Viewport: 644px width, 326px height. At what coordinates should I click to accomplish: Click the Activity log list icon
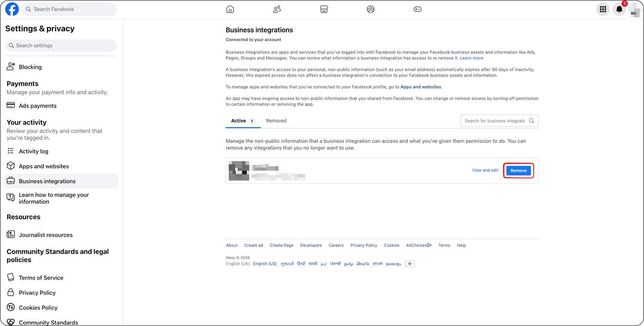tap(11, 151)
